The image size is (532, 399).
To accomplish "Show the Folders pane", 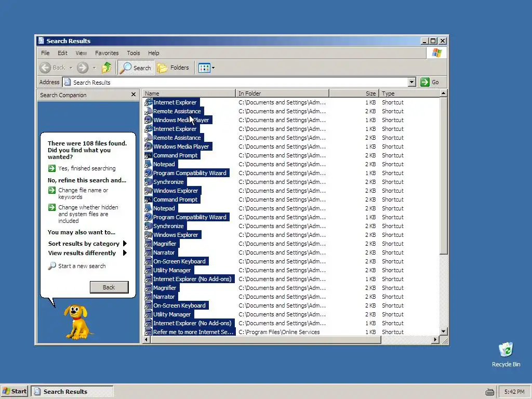I will click(x=173, y=68).
